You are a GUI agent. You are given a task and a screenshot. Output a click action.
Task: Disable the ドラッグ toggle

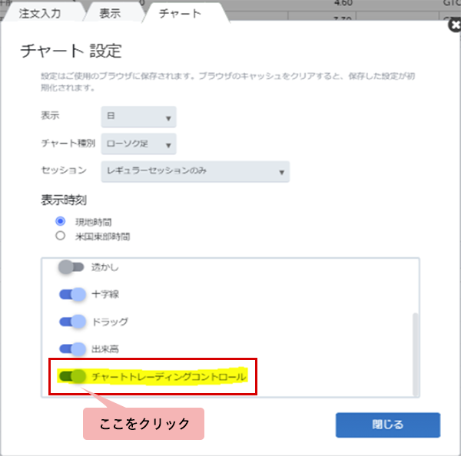(71, 322)
